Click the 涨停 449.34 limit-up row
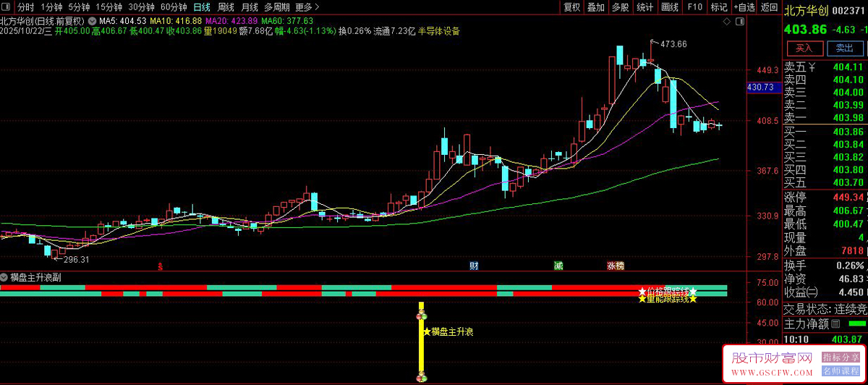This screenshot has width=868, height=385. 825,197
